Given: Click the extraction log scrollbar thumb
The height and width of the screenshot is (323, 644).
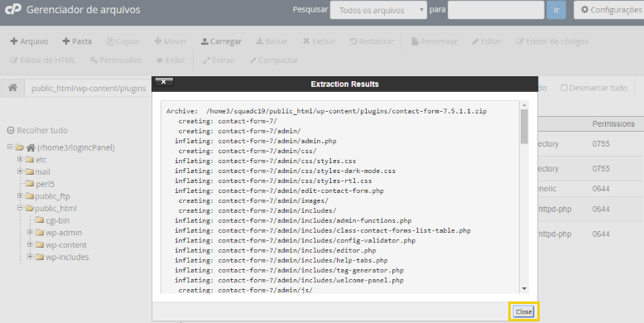Looking at the screenshot, I should tap(524, 127).
